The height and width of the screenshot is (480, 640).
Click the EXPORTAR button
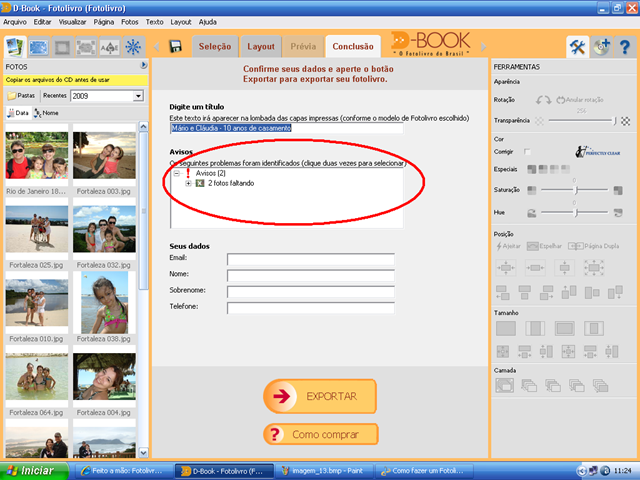(x=320, y=396)
